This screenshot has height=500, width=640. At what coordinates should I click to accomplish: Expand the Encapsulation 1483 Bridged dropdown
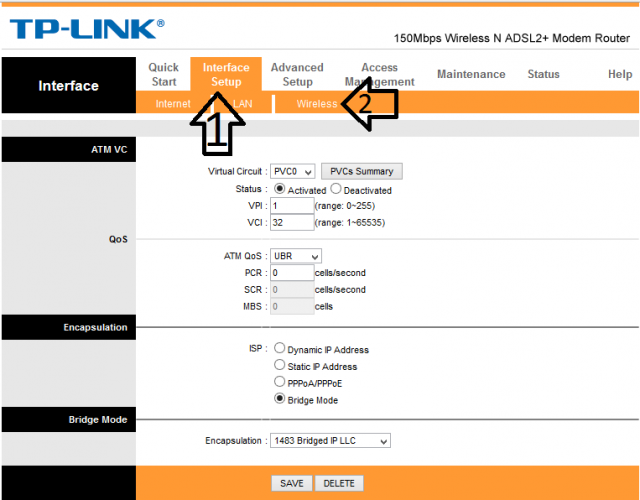tap(329, 440)
